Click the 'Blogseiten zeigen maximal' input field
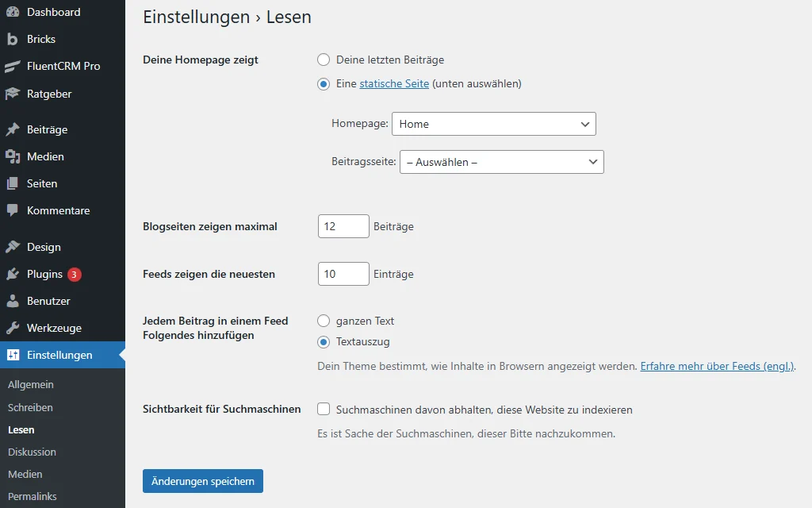The height and width of the screenshot is (508, 812). pos(343,226)
